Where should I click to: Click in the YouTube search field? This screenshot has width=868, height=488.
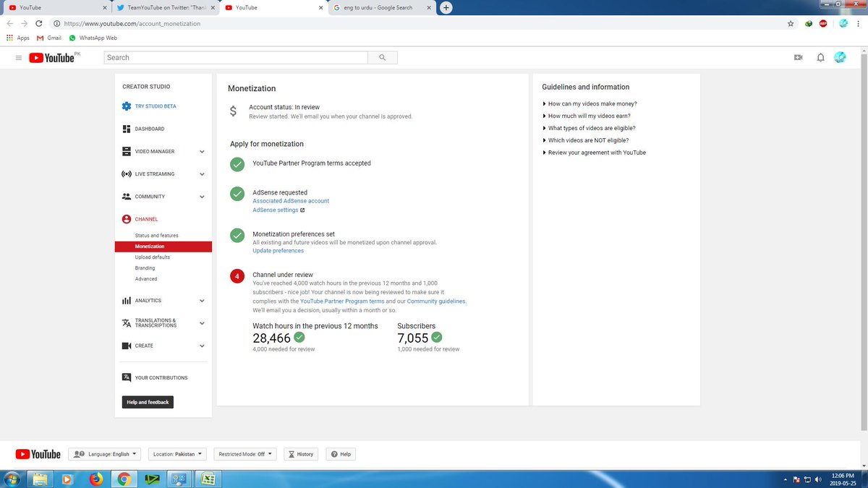pyautogui.click(x=236, y=57)
